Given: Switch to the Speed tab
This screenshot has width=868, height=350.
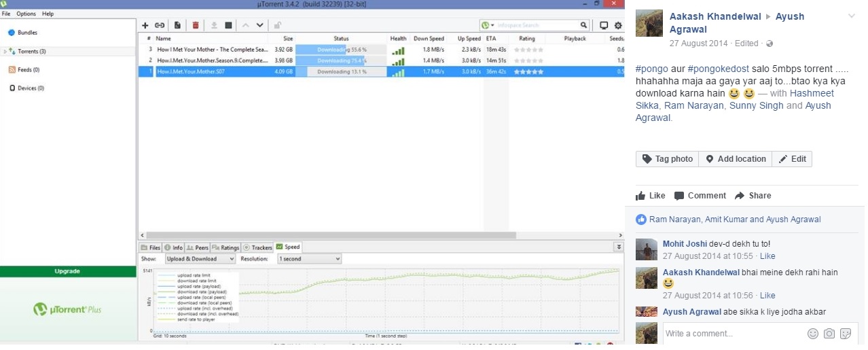Looking at the screenshot, I should (x=287, y=247).
